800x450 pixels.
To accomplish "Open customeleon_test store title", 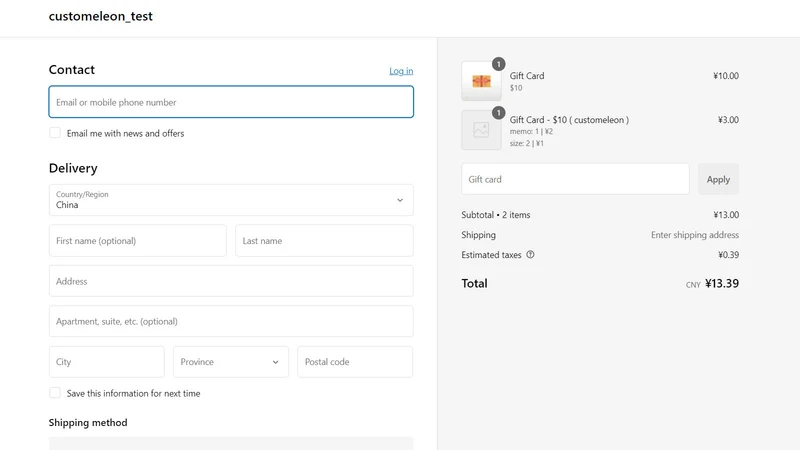I will [x=101, y=16].
